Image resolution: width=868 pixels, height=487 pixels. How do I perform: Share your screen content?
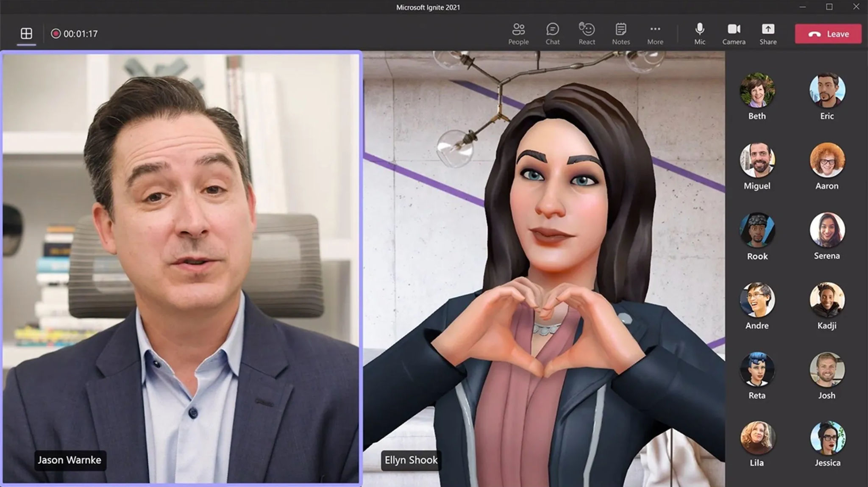pyautogui.click(x=768, y=34)
